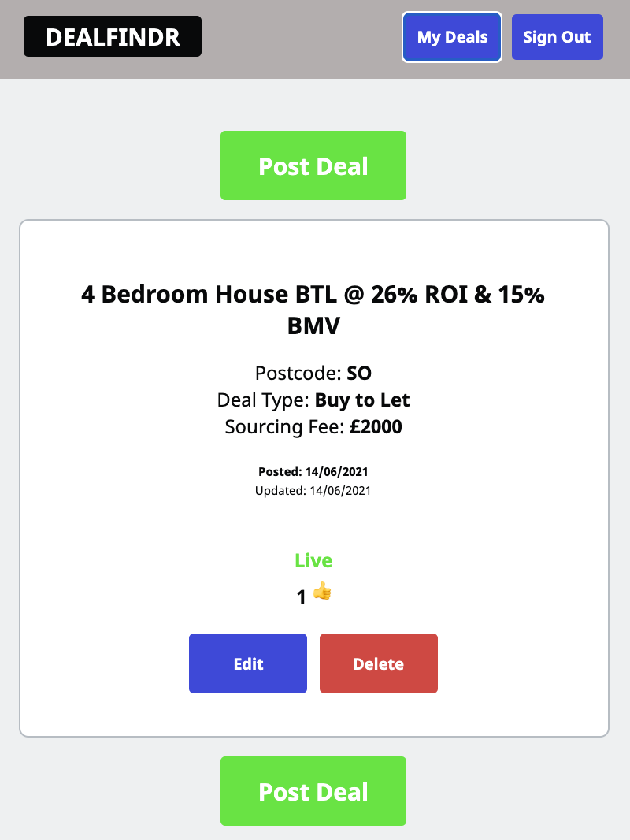The image size is (630, 840).
Task: Click the DEALFINDR logo
Action: point(112,36)
